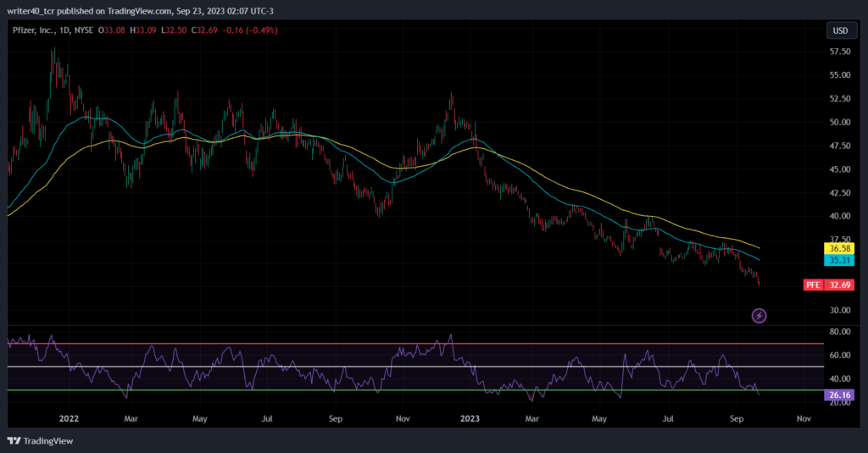Click the 80.00 RSI axis label

[840, 332]
